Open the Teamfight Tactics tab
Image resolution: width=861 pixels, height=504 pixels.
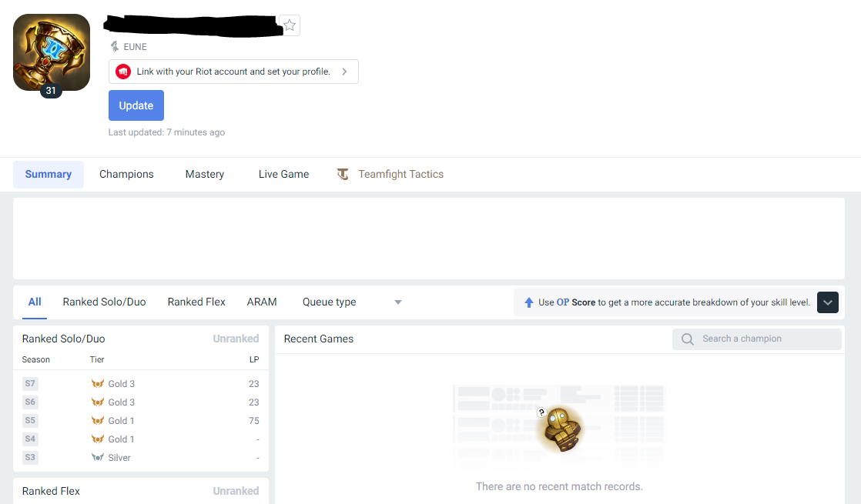pos(390,175)
